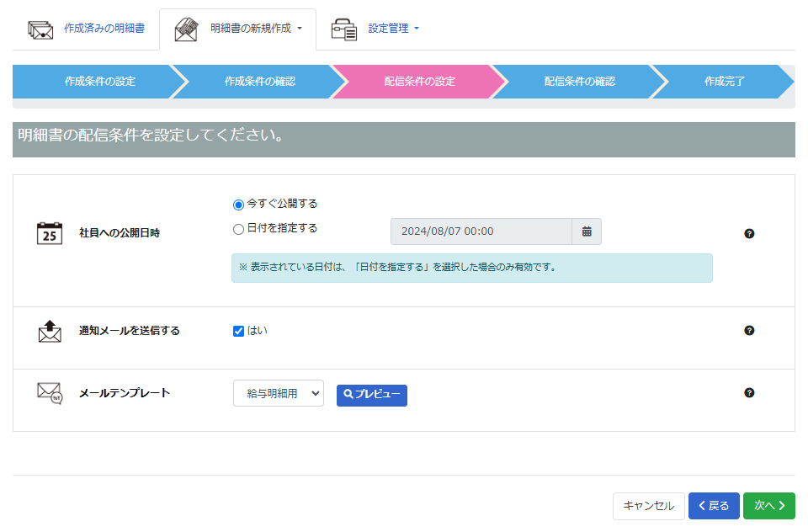Click help icon for 通知メールを送信する row
The image size is (808, 532).
point(749,331)
